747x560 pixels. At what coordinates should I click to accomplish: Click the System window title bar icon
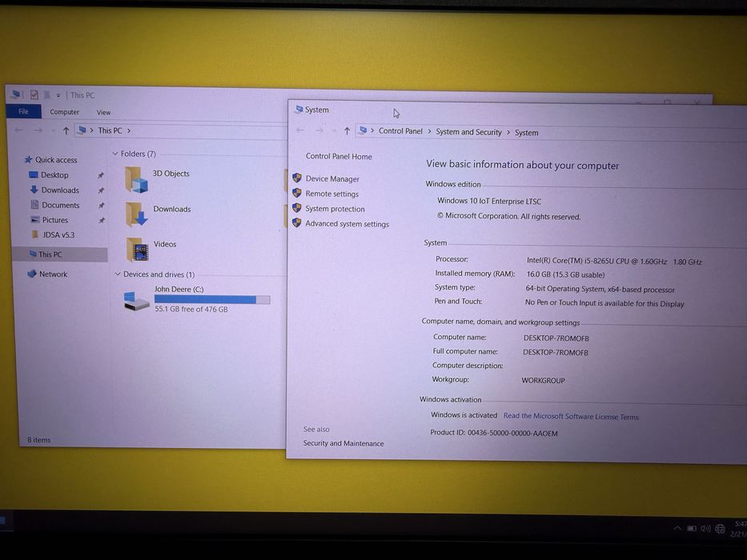pyautogui.click(x=299, y=110)
